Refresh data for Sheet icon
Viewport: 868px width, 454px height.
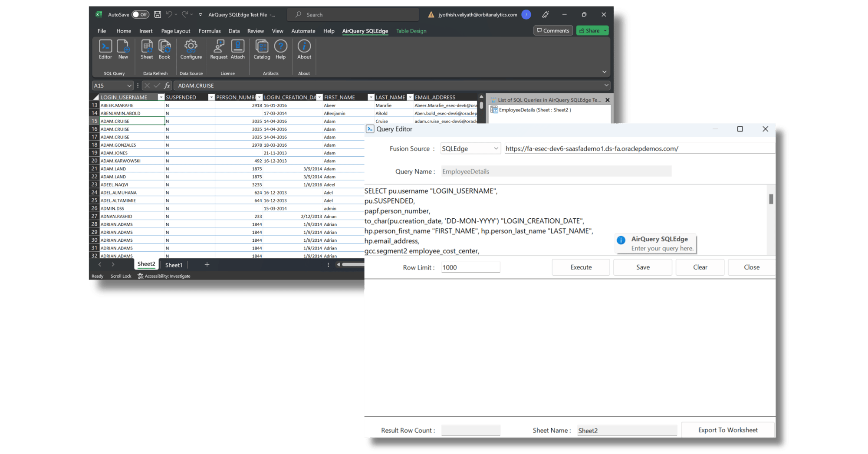coord(147,49)
